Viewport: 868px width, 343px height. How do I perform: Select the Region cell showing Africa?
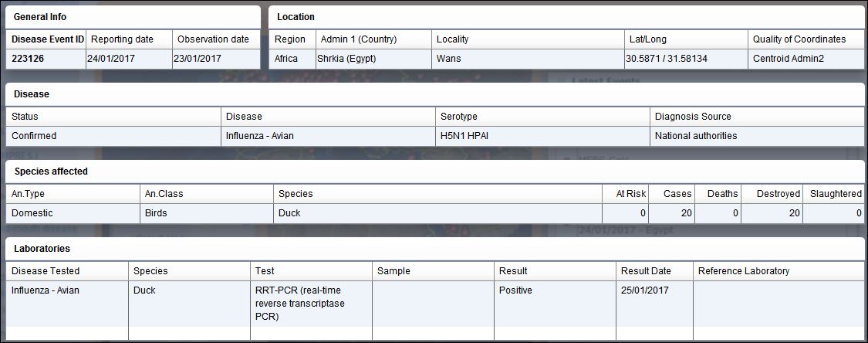coord(292,59)
